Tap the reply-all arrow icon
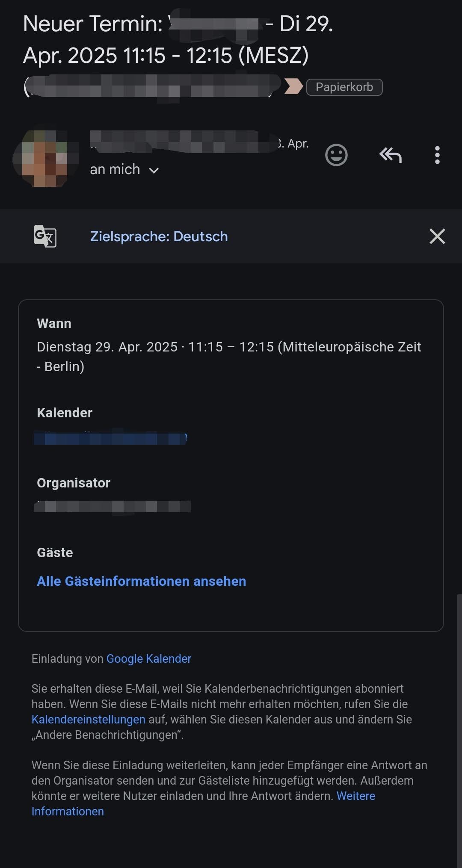Screen dimensions: 462x868 click(x=390, y=155)
